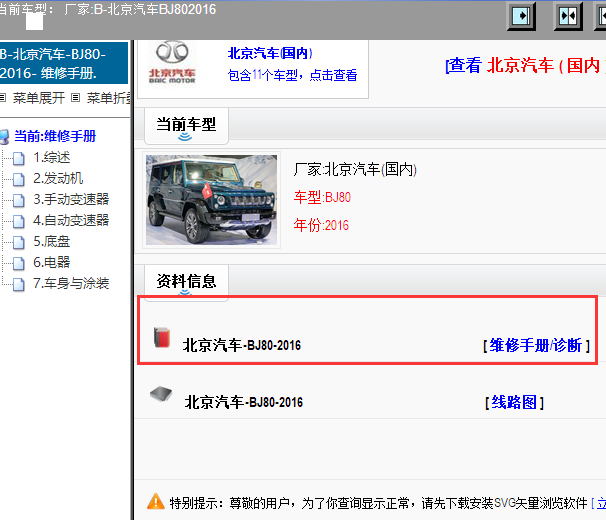The width and height of the screenshot is (606, 520).
Task: Click the page icon next to 6.电器
Action: tap(19, 263)
